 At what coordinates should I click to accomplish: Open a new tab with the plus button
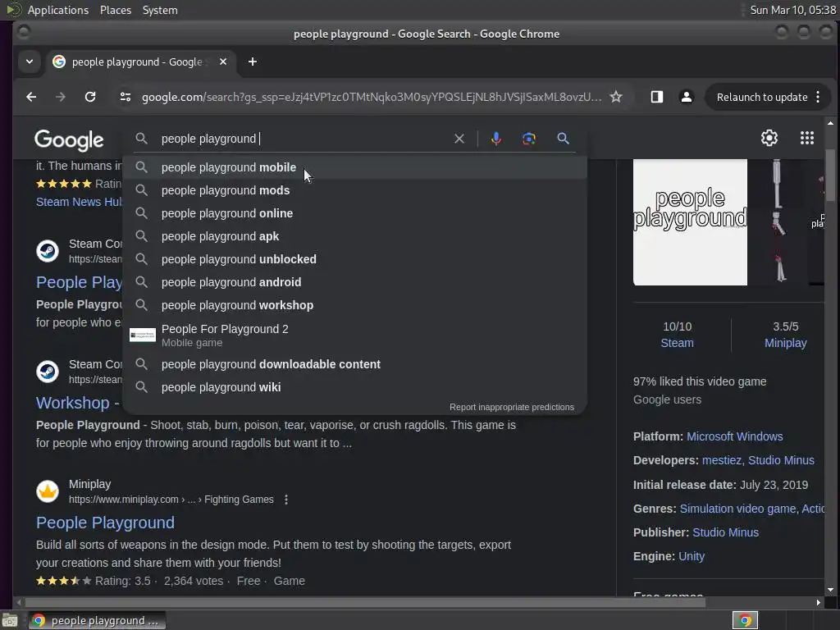pyautogui.click(x=253, y=62)
